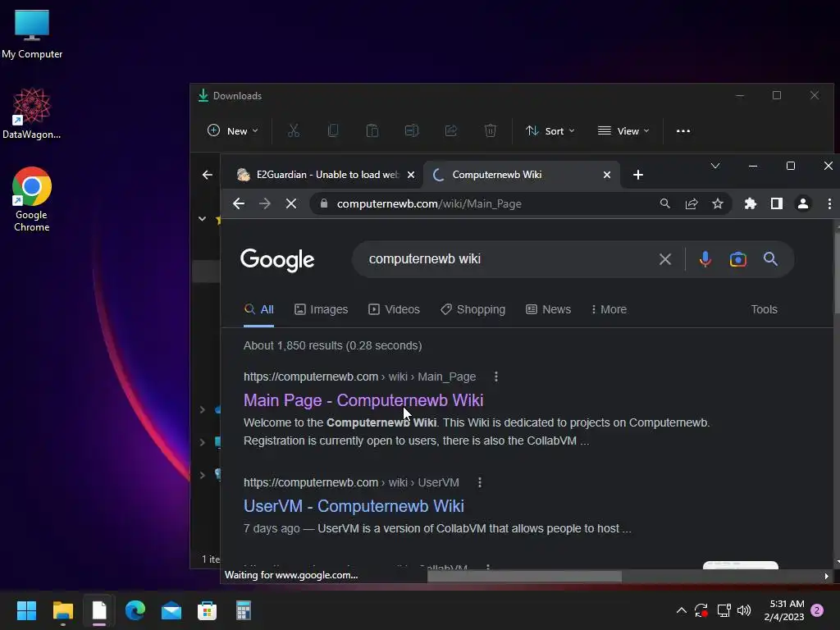The image size is (840, 630).
Task: Open the clock showing 5:31 AM
Action: 783,610
